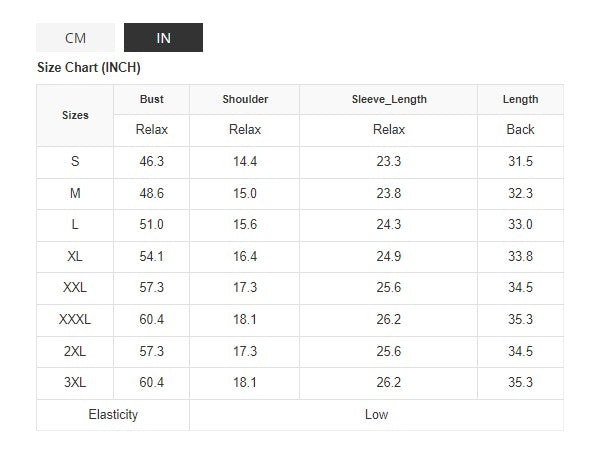Select the XXXL size row label
This screenshot has width=595, height=455.
pos(75,319)
